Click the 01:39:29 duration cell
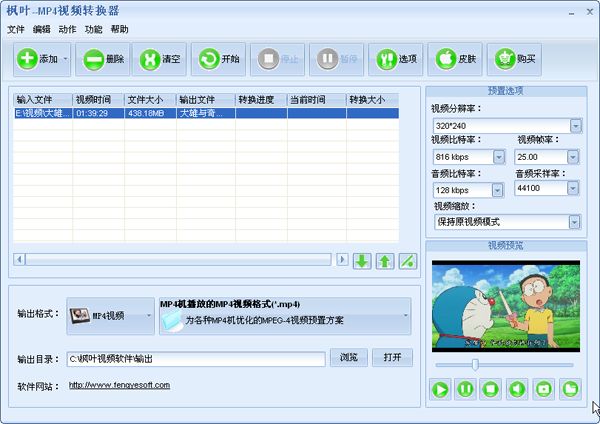Viewport: 600px width, 424px height. 98,113
